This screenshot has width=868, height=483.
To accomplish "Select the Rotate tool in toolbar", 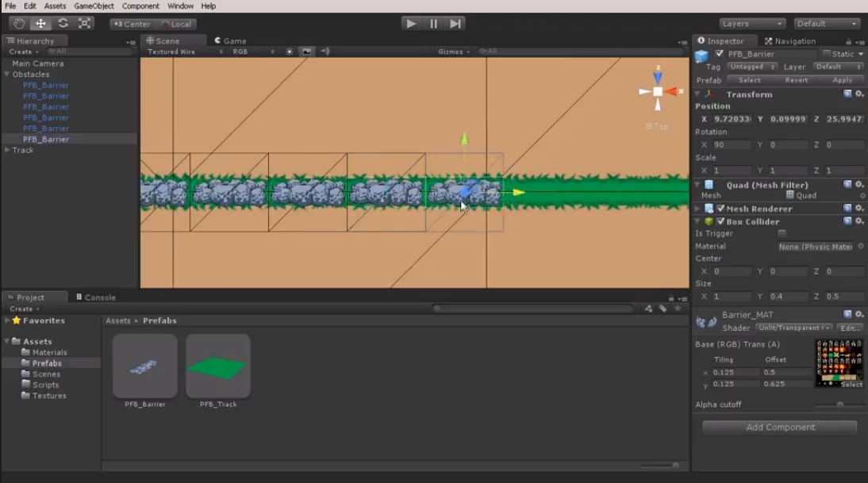I will click(x=63, y=23).
